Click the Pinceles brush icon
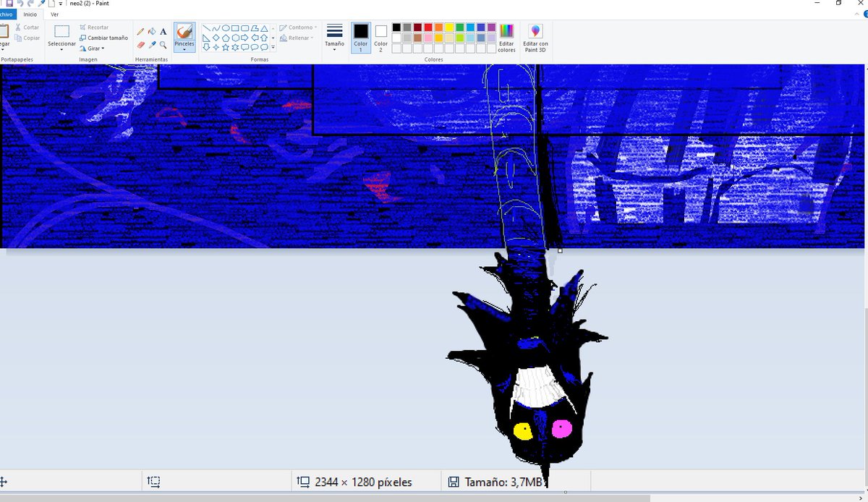This screenshot has height=502, width=868. [184, 32]
